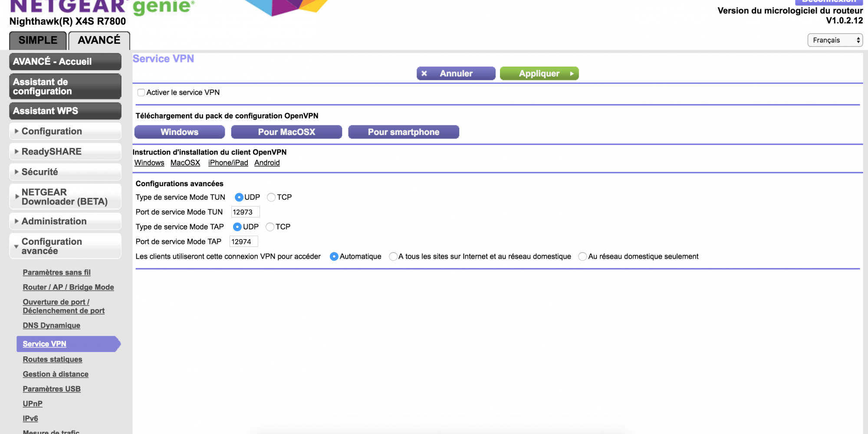Expand the NETGEAR Downloader (BETA) section
The image size is (868, 434).
[x=65, y=197]
